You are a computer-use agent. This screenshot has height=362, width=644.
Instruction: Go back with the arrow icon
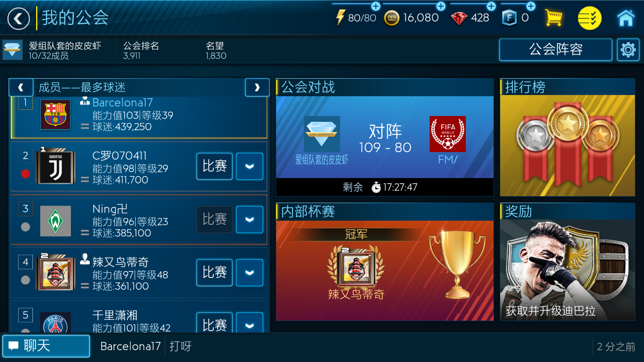click(x=18, y=19)
